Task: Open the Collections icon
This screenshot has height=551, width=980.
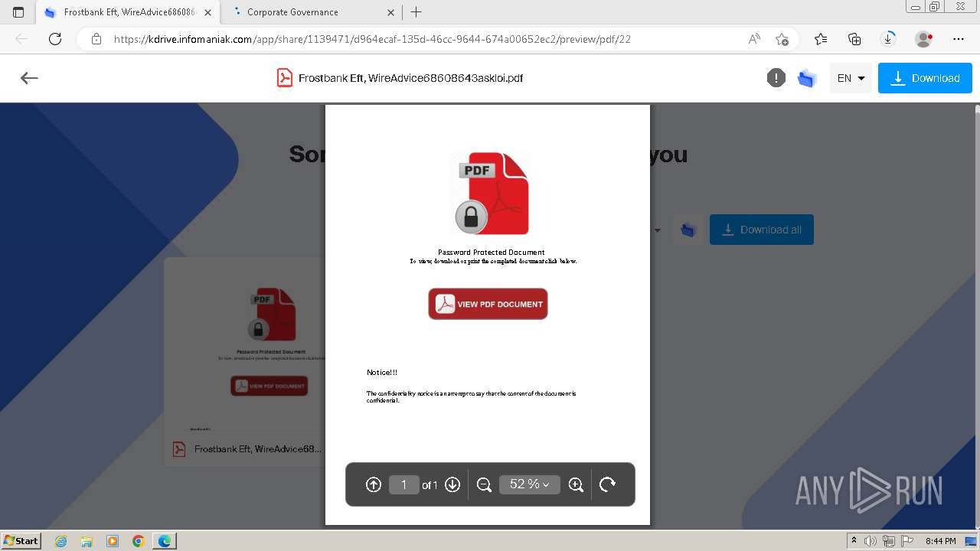Action: coord(854,39)
